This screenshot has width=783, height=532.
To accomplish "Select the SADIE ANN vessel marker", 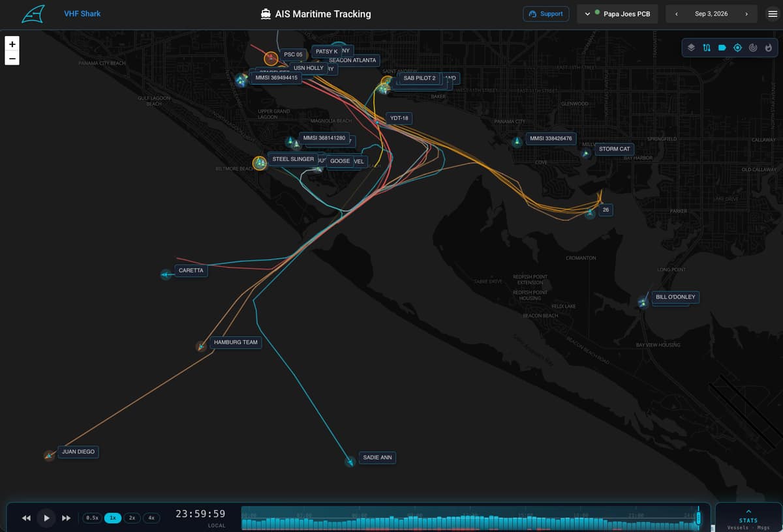I will click(350, 462).
